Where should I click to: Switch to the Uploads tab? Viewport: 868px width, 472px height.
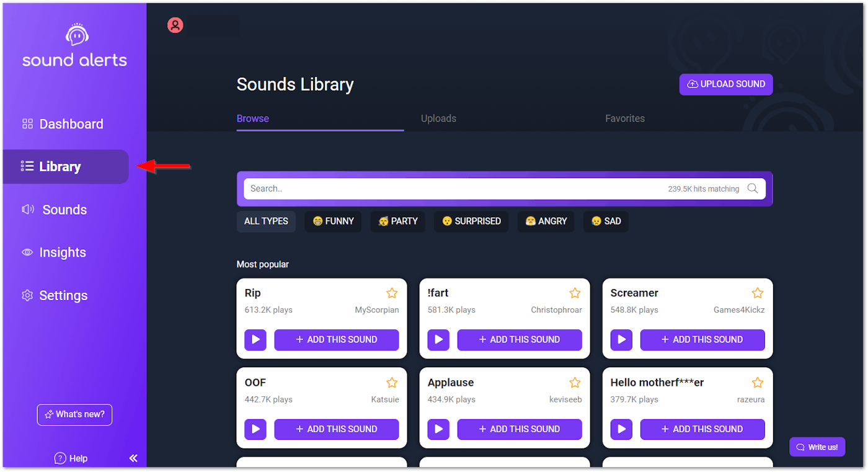click(438, 118)
